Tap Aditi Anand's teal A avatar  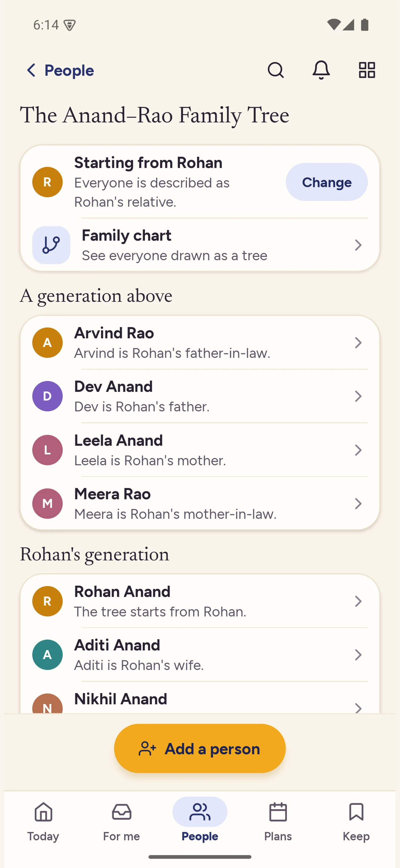pyautogui.click(x=47, y=654)
